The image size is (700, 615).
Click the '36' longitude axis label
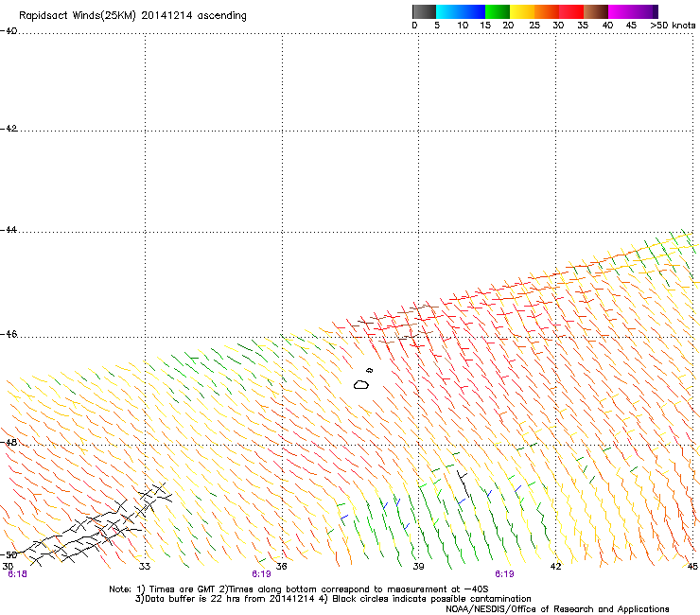[x=282, y=566]
